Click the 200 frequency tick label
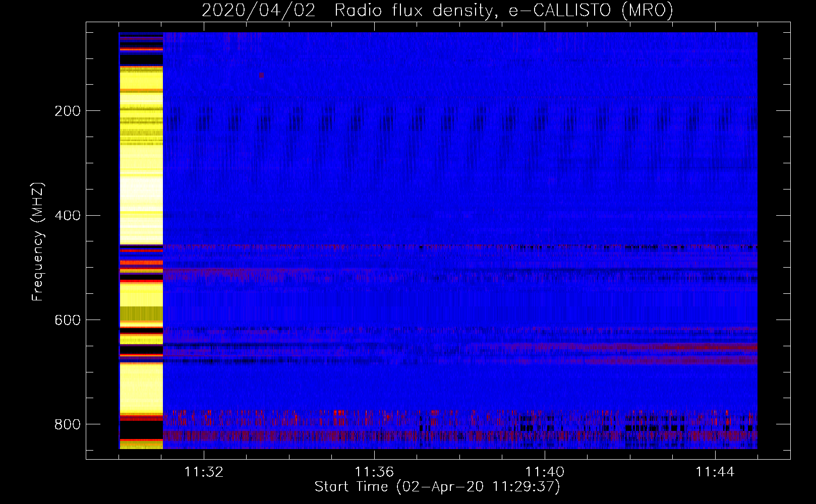The height and width of the screenshot is (504, 816). click(68, 111)
